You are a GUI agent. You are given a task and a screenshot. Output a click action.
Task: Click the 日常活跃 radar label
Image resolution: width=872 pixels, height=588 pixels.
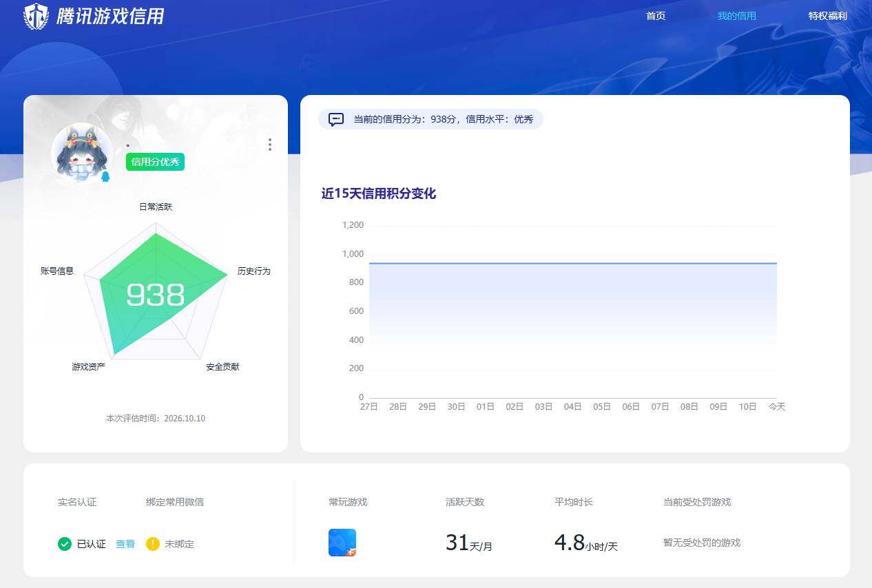point(156,207)
